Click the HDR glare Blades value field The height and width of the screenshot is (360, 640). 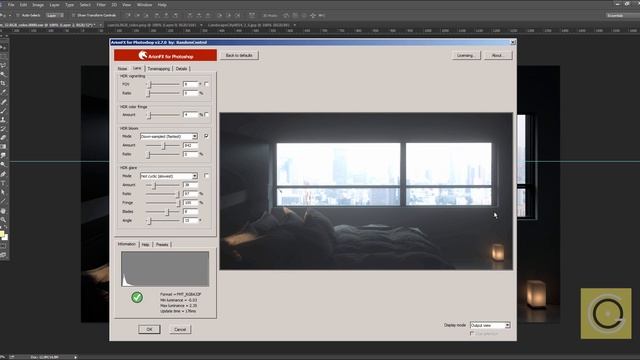click(x=190, y=211)
